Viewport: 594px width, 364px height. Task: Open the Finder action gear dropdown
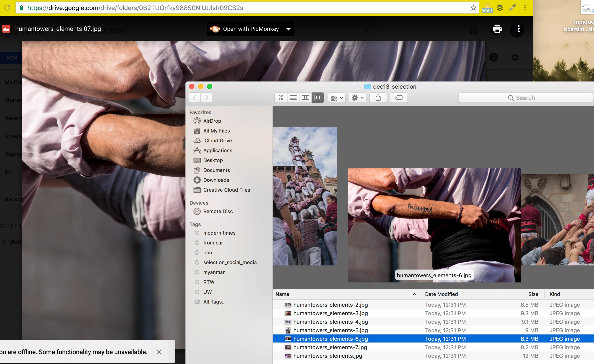point(357,98)
